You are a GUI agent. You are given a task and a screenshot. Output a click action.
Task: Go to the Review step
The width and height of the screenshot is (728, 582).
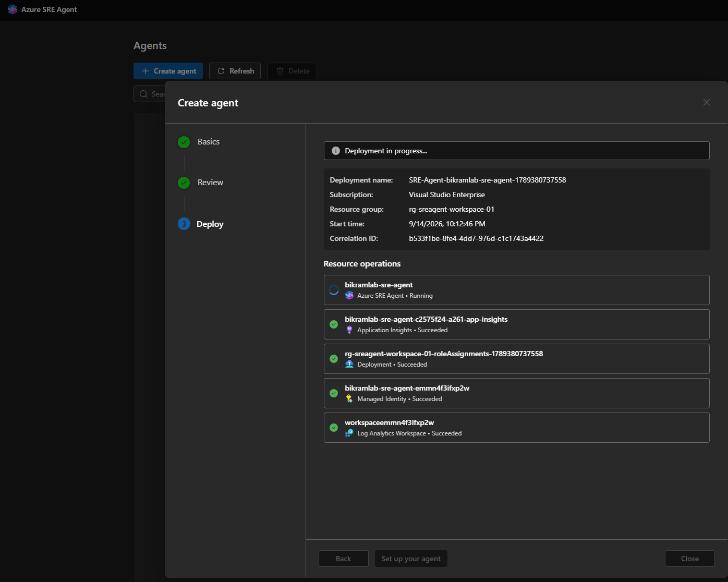coord(210,183)
